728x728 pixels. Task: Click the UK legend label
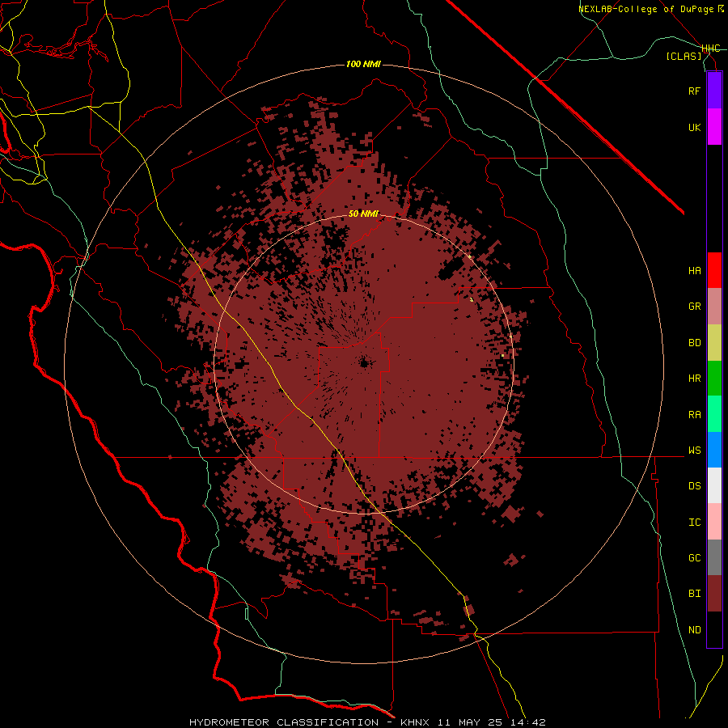click(x=694, y=127)
